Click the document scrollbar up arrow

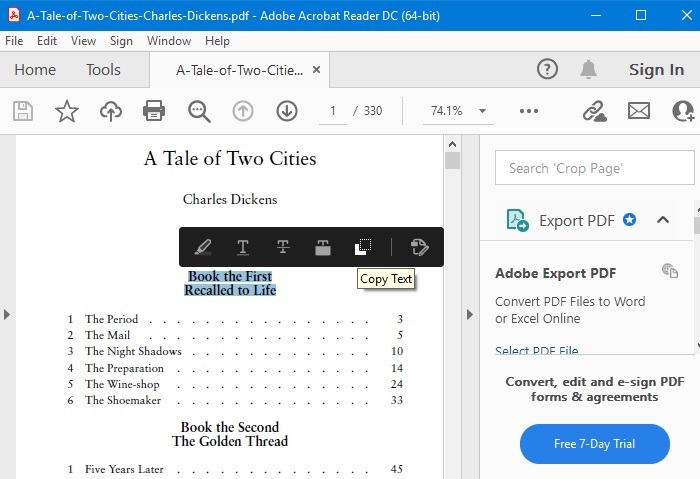[452, 144]
